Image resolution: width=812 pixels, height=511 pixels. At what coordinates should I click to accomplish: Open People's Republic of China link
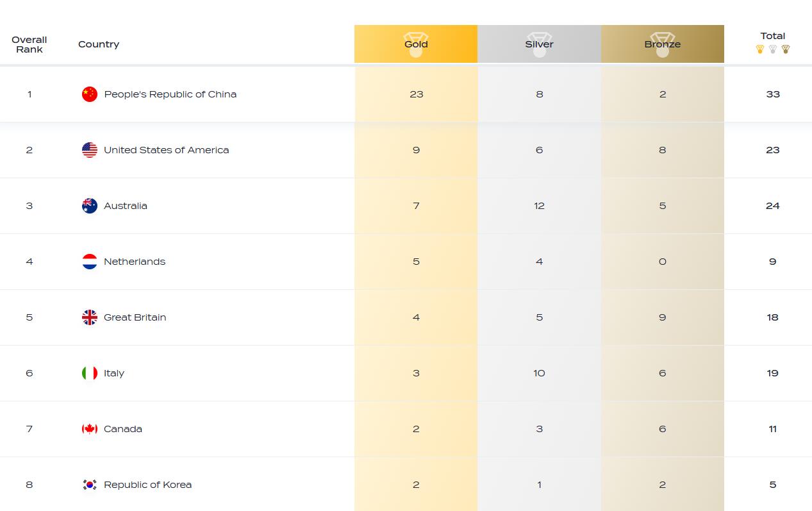coord(170,94)
